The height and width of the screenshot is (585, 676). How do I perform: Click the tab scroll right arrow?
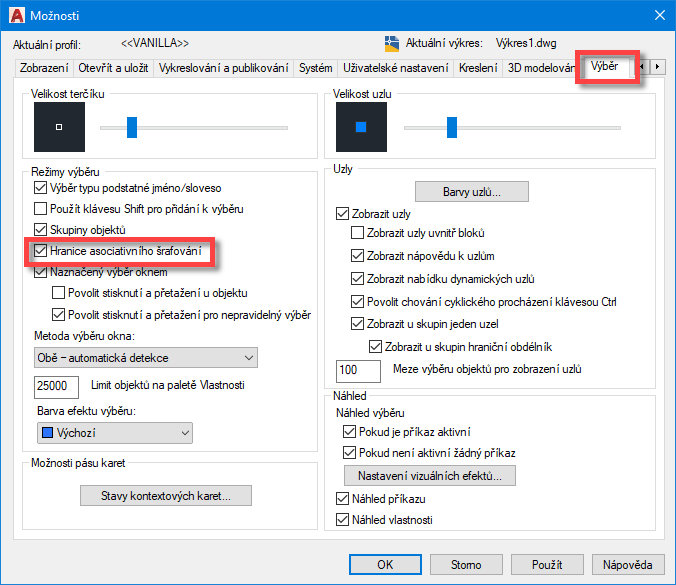[657, 67]
